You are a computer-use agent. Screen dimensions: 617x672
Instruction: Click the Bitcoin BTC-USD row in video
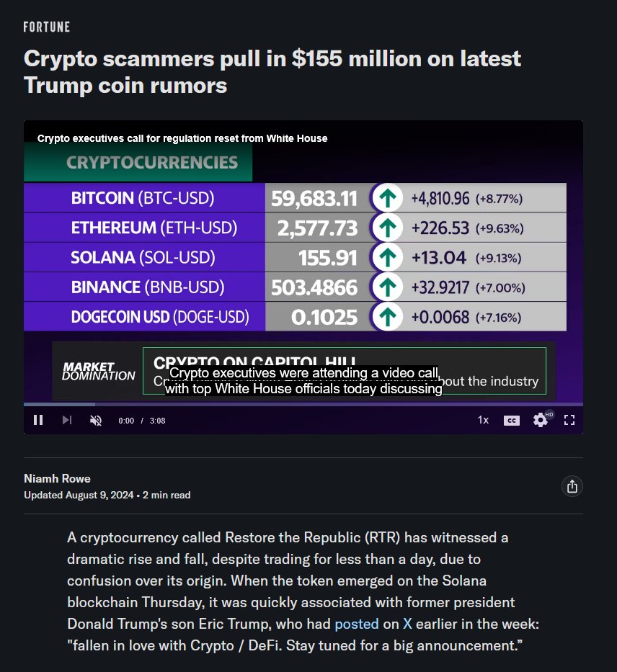pos(295,198)
